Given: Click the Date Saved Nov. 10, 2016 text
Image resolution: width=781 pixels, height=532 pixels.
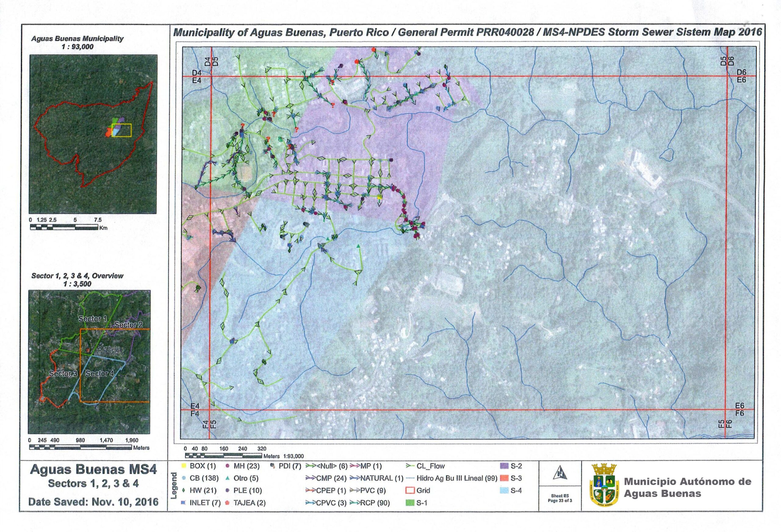Looking at the screenshot, I should click(93, 502).
